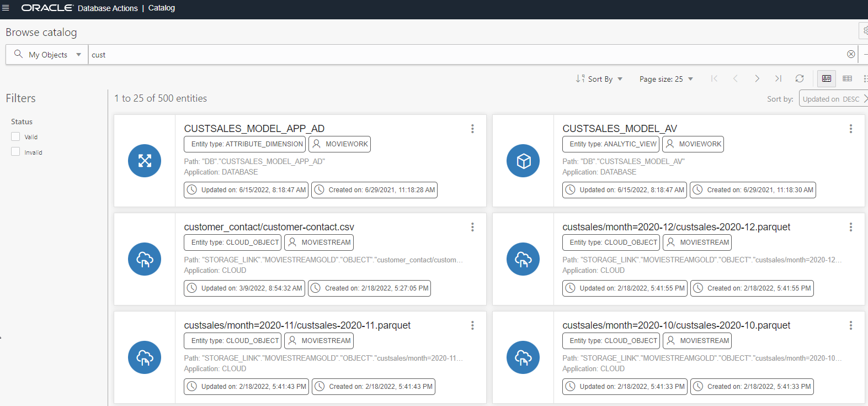Open the hamburger navigation menu
868x406 pixels.
[6, 8]
